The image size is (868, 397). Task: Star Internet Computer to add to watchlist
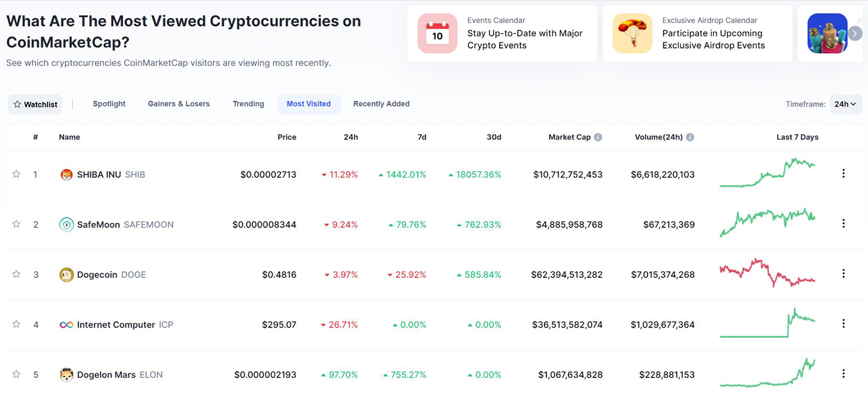[16, 324]
